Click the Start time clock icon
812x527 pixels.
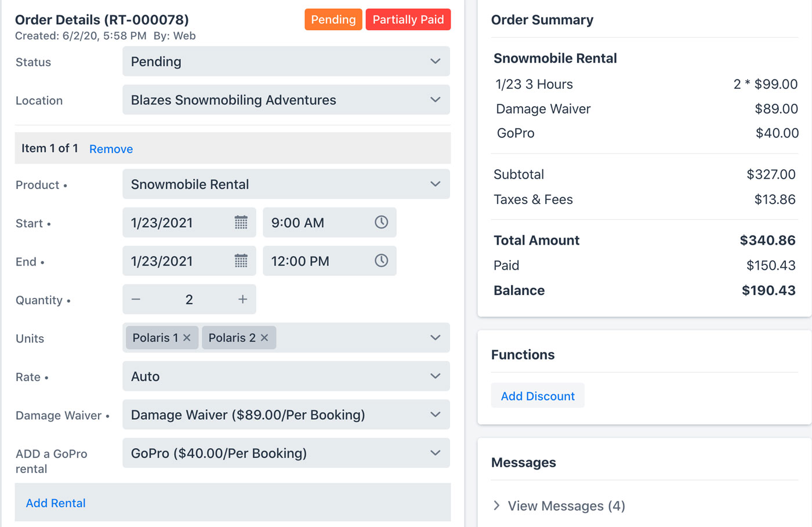[x=381, y=223]
